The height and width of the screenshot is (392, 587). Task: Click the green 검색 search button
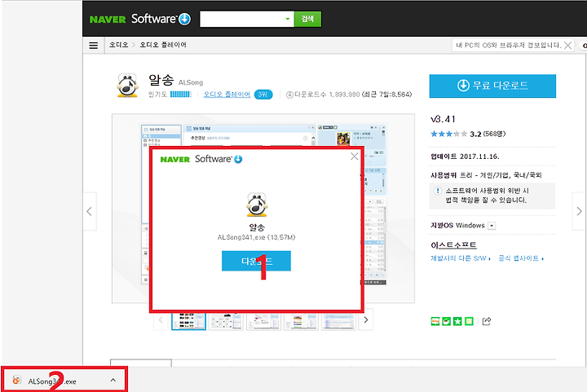pyautogui.click(x=307, y=19)
